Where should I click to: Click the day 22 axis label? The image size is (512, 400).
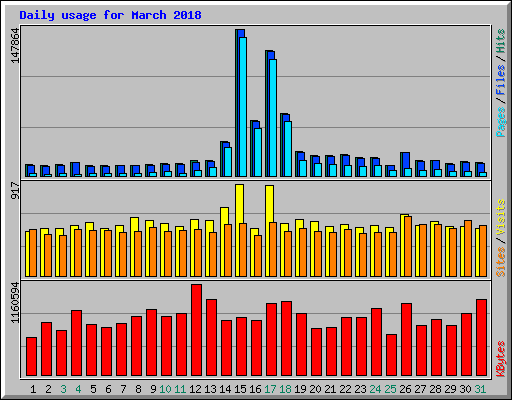pos(345,389)
